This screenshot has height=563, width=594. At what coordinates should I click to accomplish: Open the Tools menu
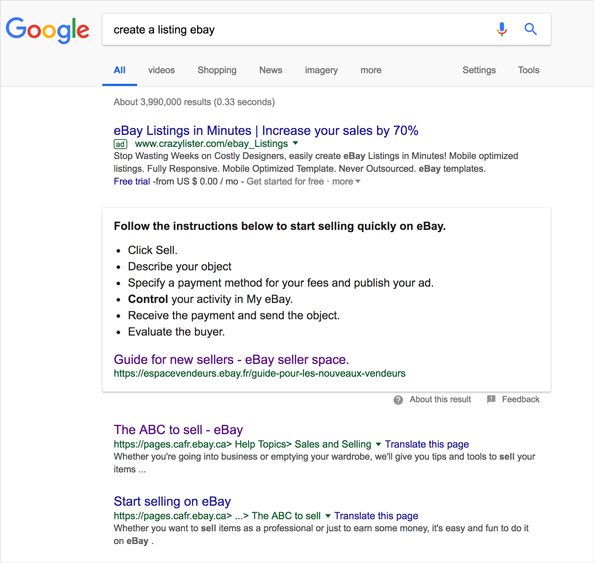pos(528,70)
